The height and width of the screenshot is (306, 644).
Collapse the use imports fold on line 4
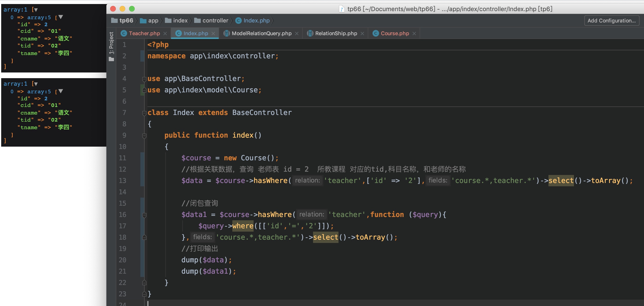(144, 79)
